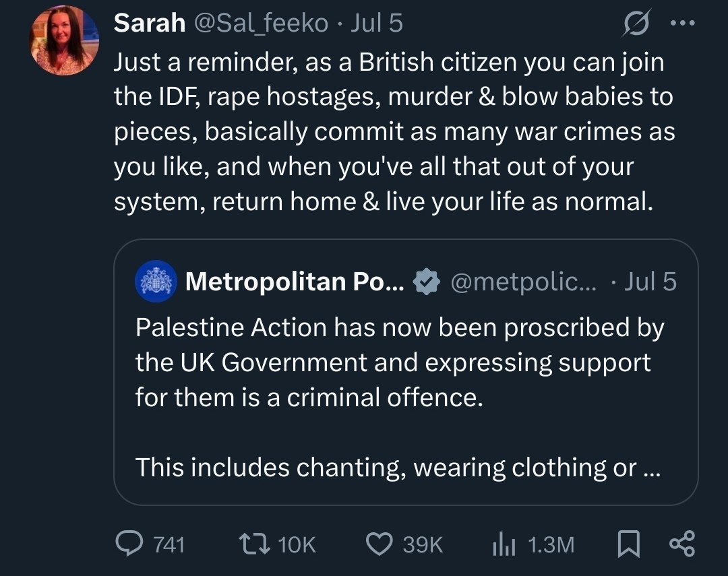Screen dimensions: 728x576
Task: Like the post with heart icon
Action: [x=380, y=544]
